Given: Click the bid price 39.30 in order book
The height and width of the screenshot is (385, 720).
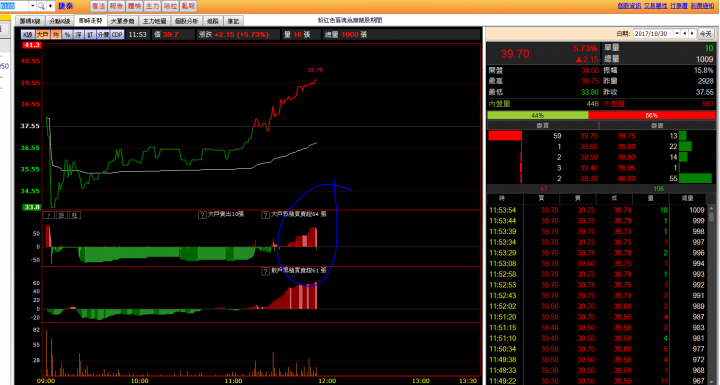Looking at the screenshot, I should pyautogui.click(x=589, y=178).
